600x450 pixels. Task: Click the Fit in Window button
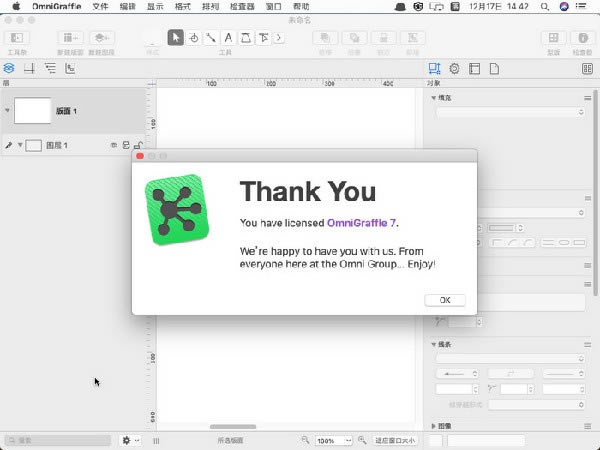(395, 441)
